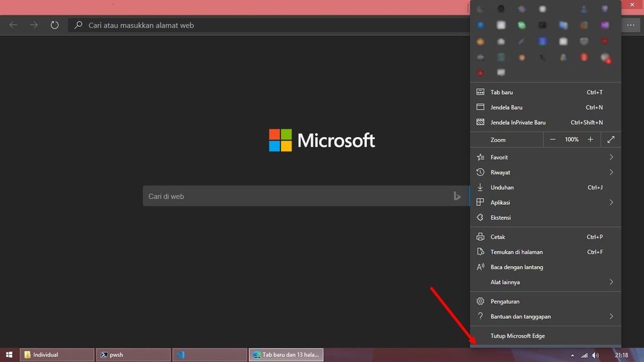Click 'Tutup Microsoft Edge'
Image resolution: width=644 pixels, height=362 pixels.
pos(545,336)
